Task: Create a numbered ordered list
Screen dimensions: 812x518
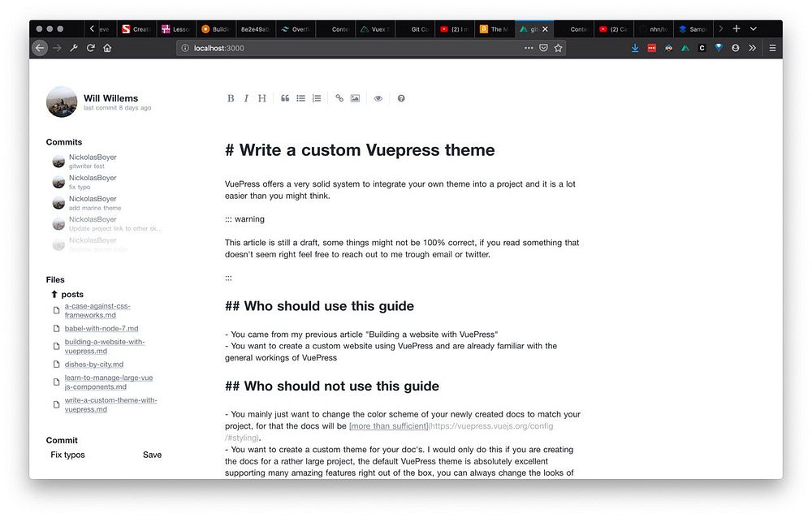Action: [317, 98]
